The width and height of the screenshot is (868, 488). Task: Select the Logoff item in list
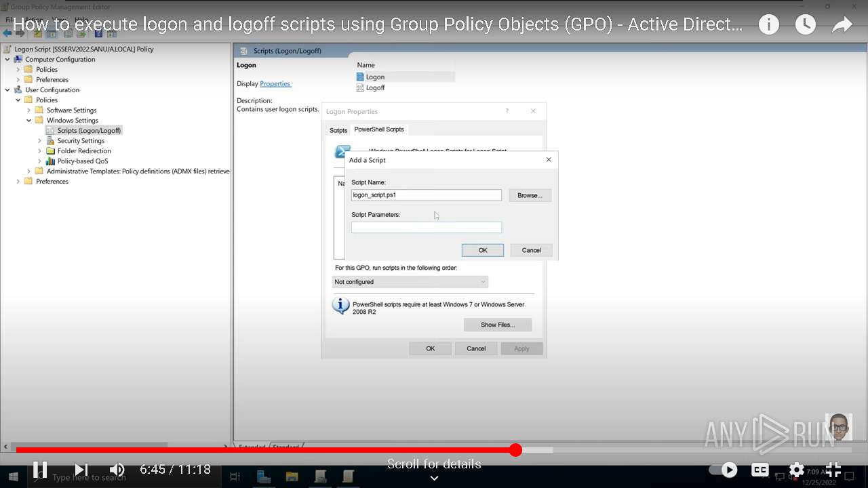tap(376, 87)
